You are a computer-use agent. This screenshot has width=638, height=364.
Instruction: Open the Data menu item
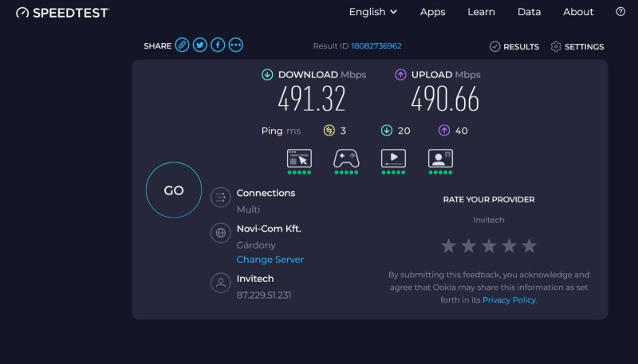click(529, 12)
